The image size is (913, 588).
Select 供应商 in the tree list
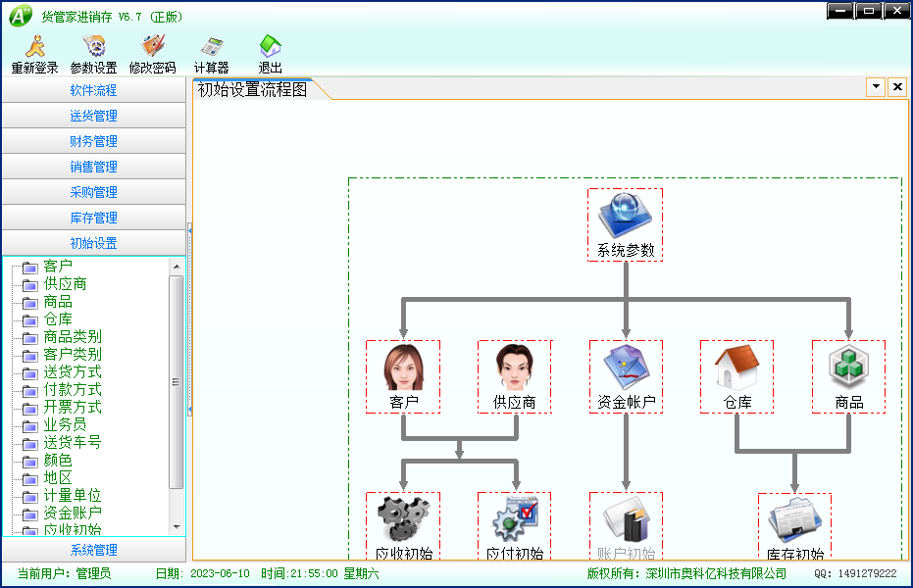point(65,284)
